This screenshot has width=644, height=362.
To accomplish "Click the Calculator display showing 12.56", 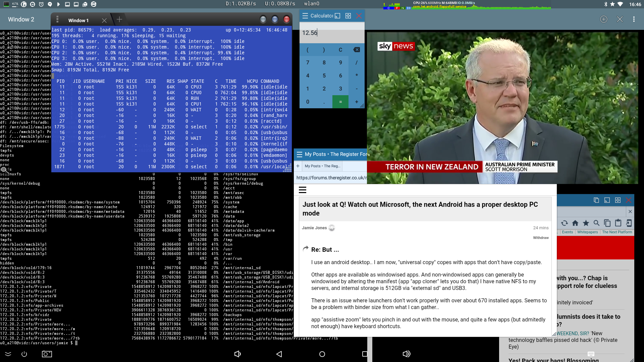I will [332, 33].
